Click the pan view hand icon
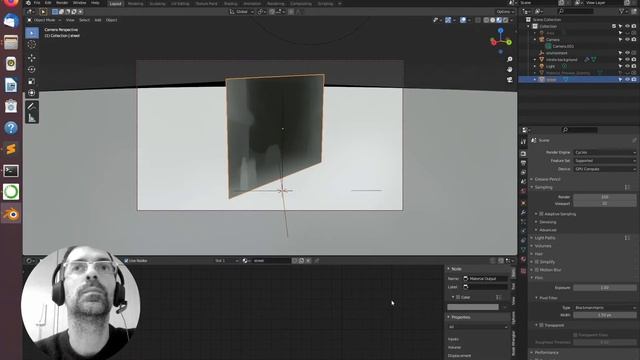640x360 pixels. point(510,70)
